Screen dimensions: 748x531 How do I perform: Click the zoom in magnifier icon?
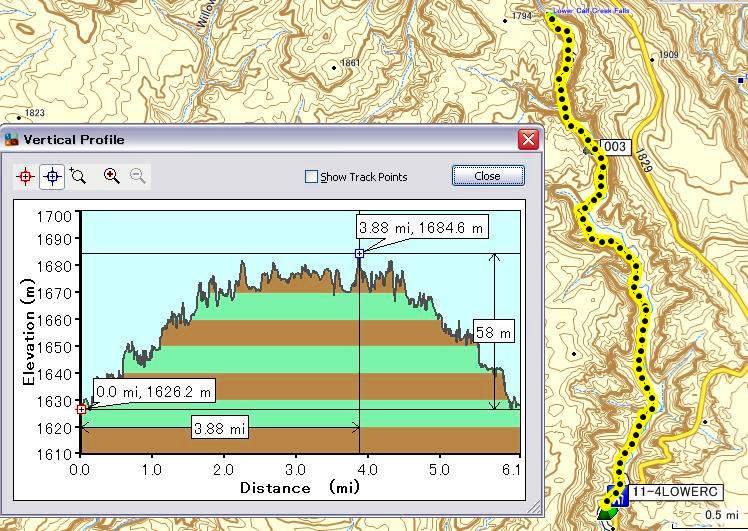[112, 176]
